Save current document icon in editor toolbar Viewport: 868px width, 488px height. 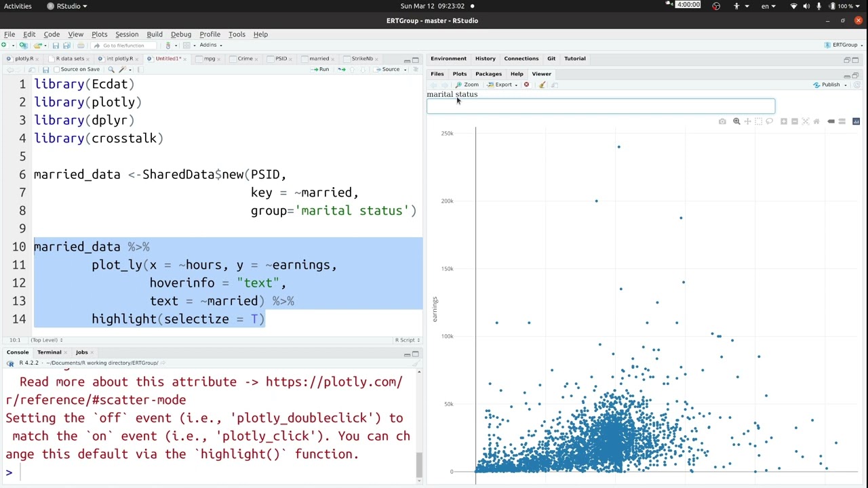pos(45,70)
